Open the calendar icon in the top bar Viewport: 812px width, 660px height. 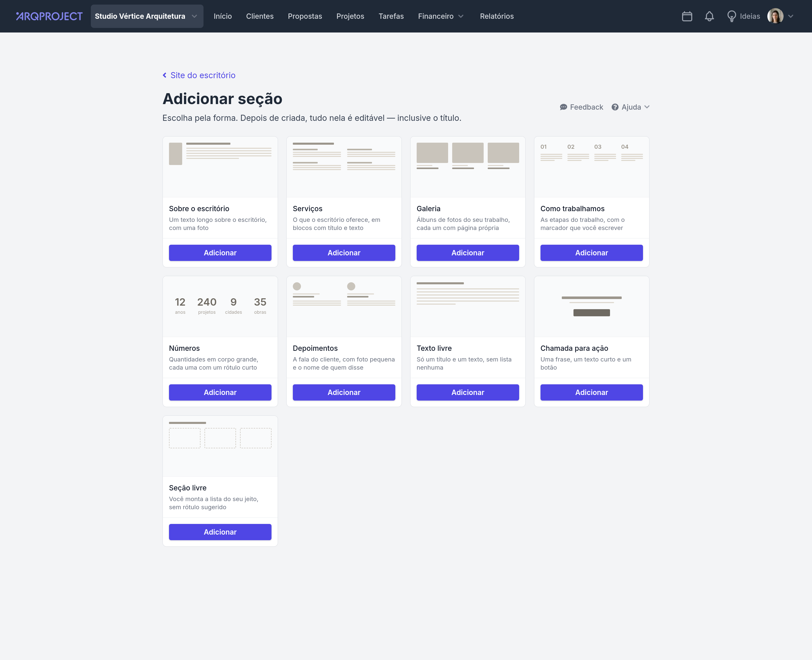[x=687, y=16]
